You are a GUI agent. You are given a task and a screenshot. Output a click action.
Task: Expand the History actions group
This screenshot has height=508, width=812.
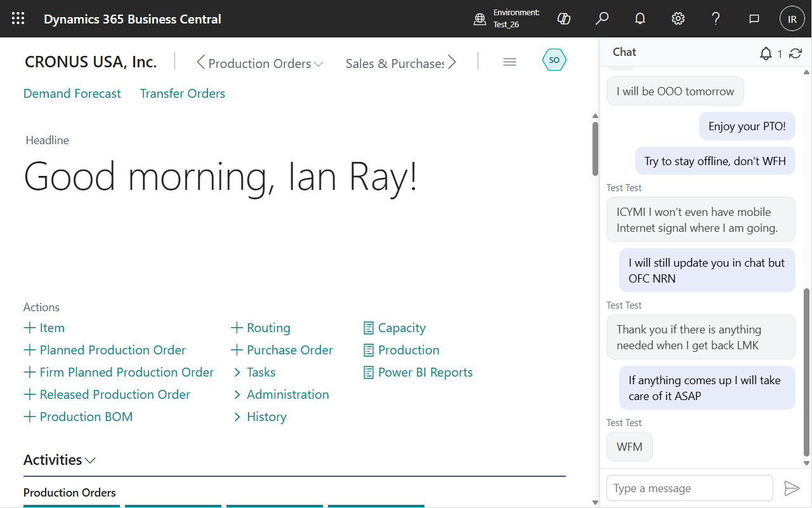266,417
